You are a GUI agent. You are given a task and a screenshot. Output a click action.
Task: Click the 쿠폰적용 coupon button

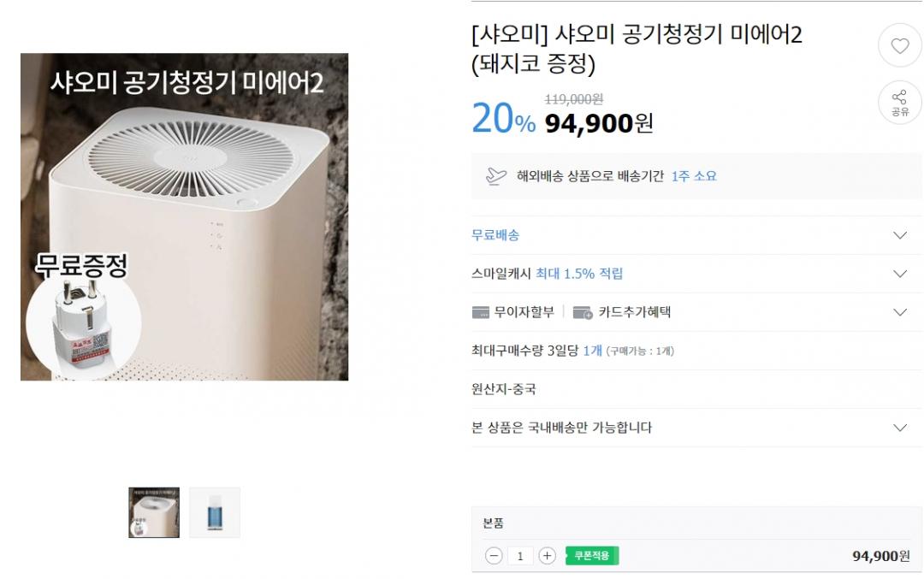click(x=591, y=556)
